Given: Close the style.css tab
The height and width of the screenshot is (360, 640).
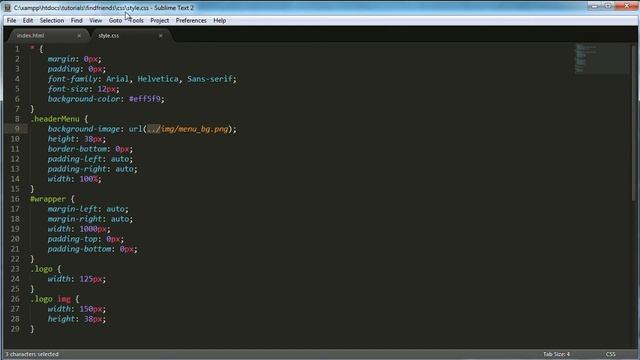Looking at the screenshot, I should (160, 36).
